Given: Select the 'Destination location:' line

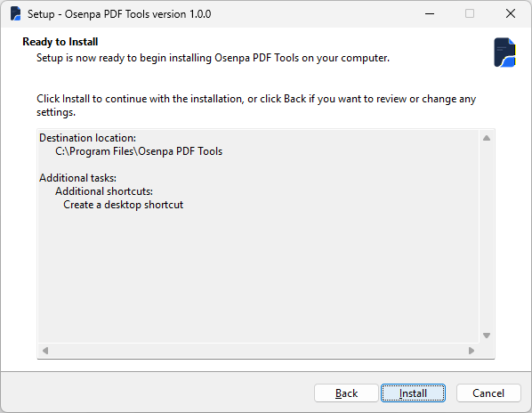Looking at the screenshot, I should pos(87,138).
